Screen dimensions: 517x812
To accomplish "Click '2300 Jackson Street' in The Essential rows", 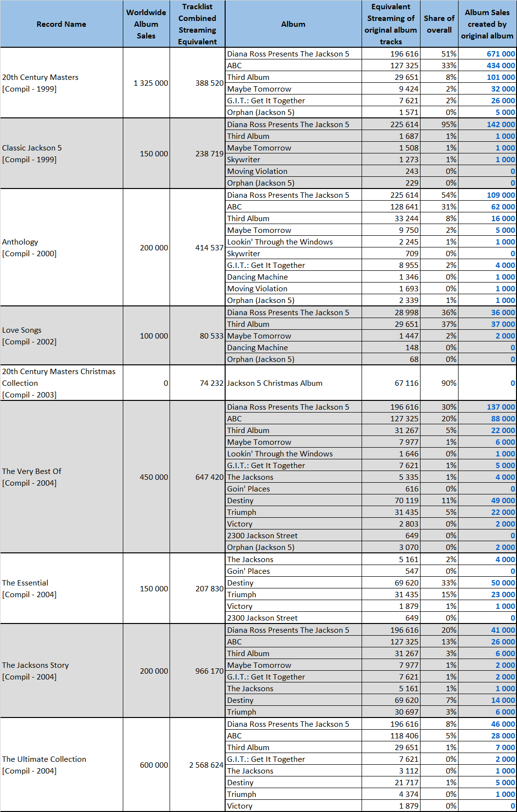I will [x=262, y=618].
